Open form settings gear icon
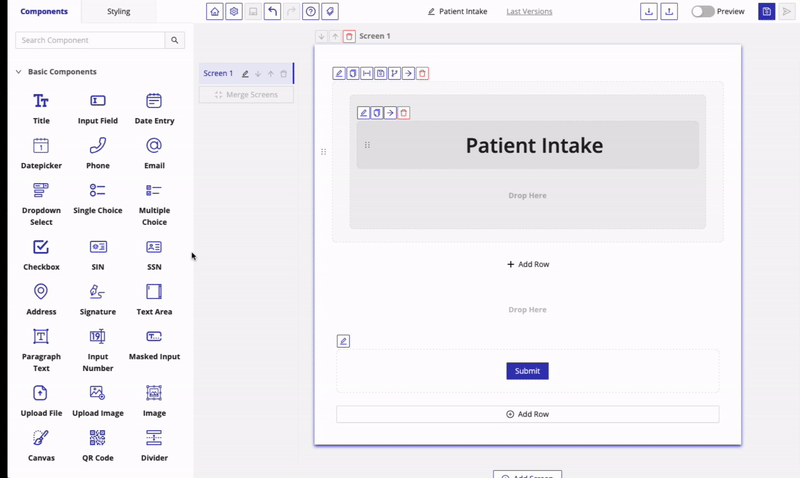The height and width of the screenshot is (478, 800). [234, 12]
